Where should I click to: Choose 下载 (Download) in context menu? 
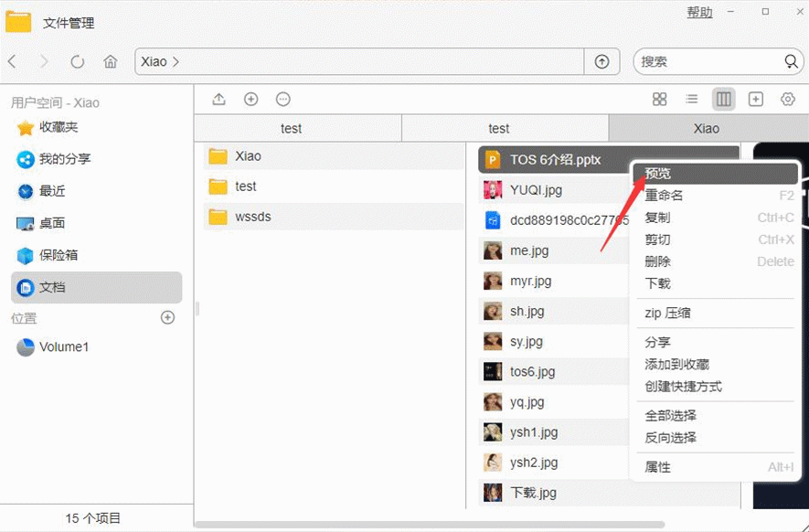pyautogui.click(x=715, y=283)
